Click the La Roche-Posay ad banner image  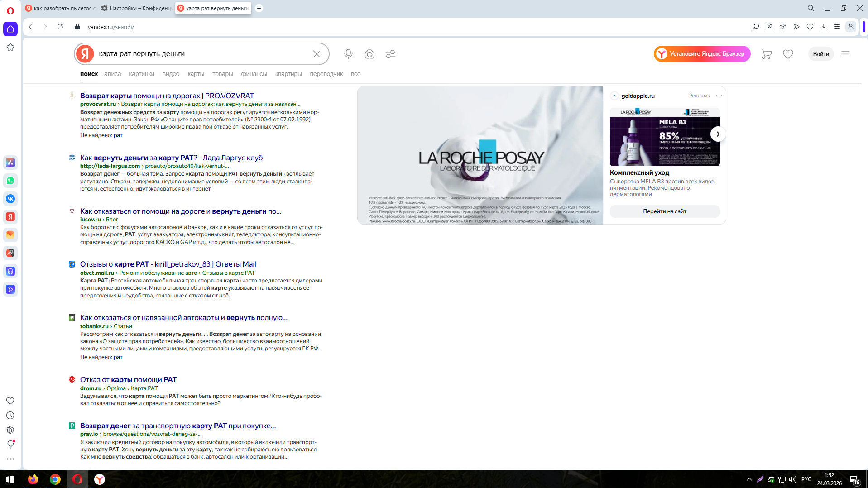(480, 155)
